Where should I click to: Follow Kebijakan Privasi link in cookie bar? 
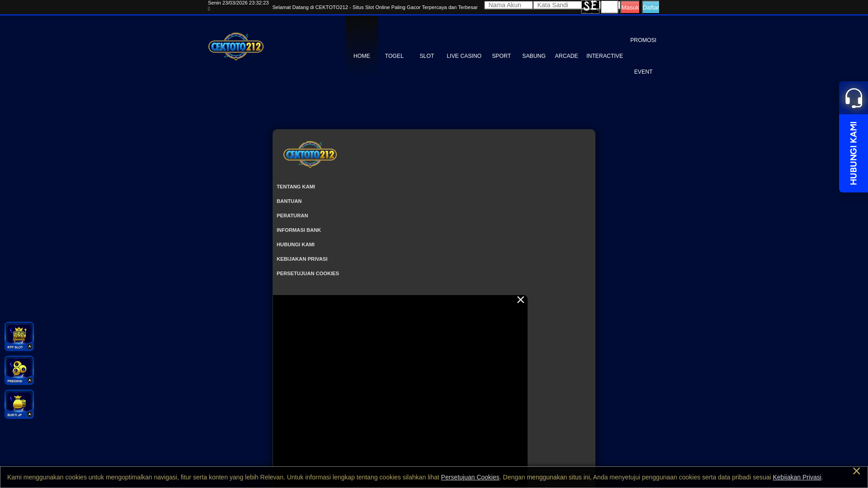797,477
